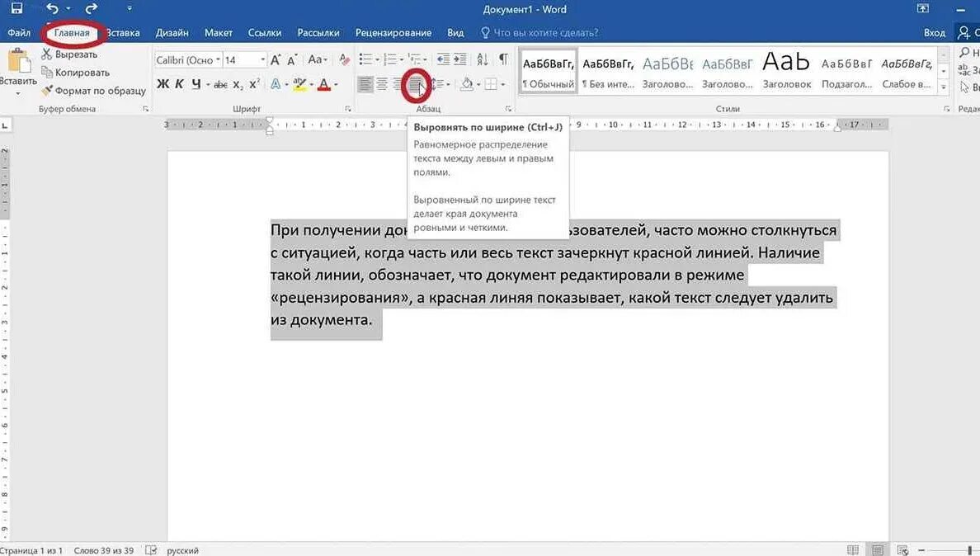Click the русский language status indicator
Viewport: 980px width, 556px height.
(x=182, y=550)
